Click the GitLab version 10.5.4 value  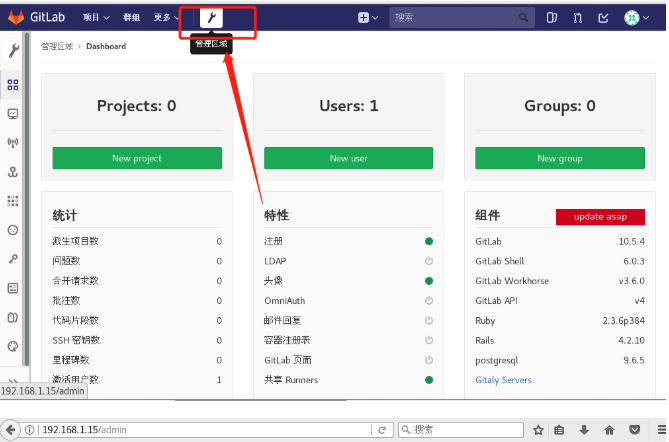[x=631, y=241]
